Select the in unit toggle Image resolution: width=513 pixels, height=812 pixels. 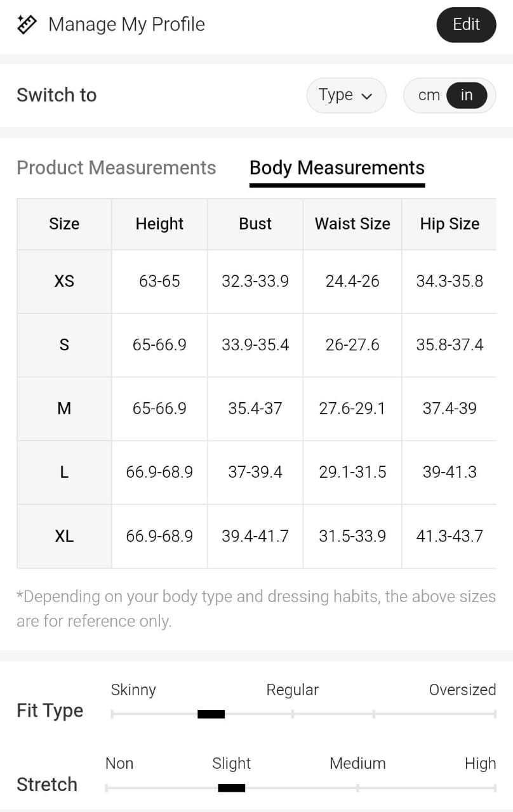coord(467,95)
